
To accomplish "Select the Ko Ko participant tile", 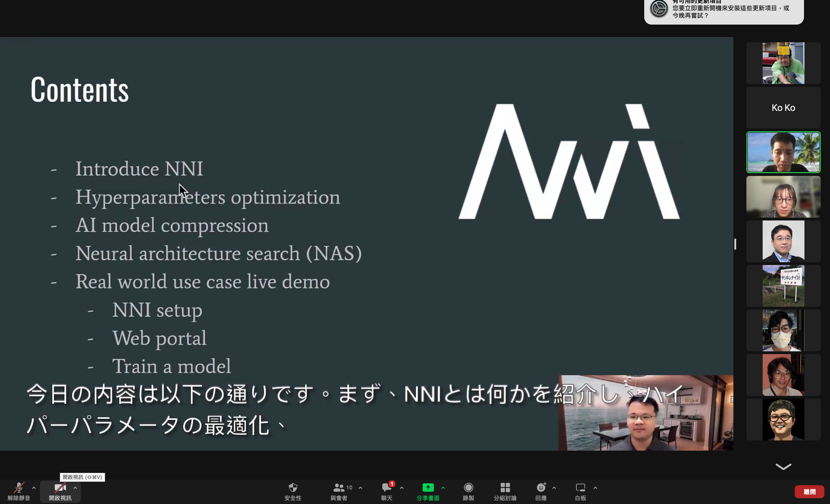I will point(784,108).
